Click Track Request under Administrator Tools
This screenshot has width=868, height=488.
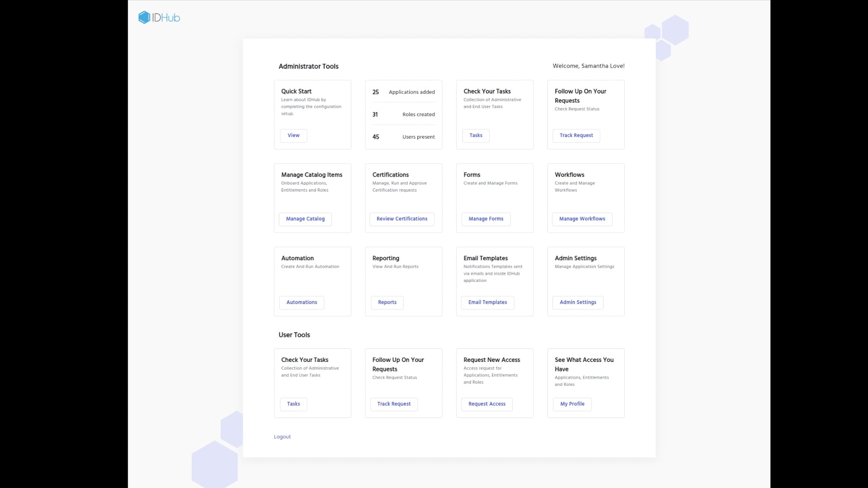coord(576,136)
